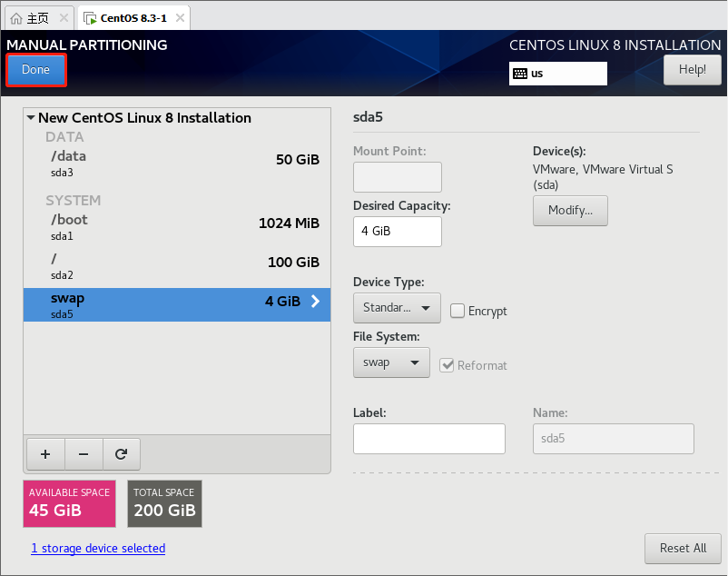Click the DATA section heading
This screenshot has height=576, width=728.
pos(64,137)
